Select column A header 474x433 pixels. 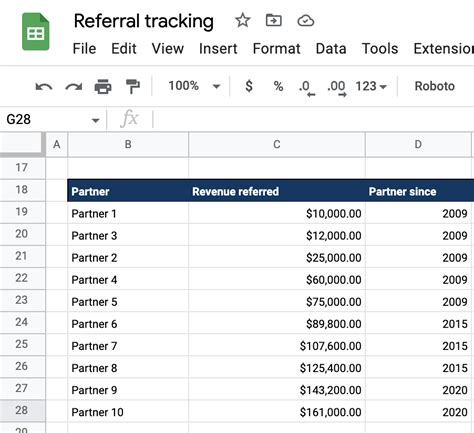57,145
